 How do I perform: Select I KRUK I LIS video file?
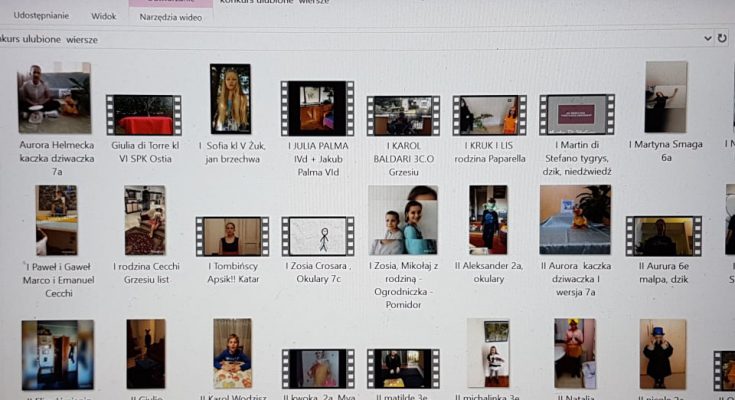pyautogui.click(x=490, y=115)
